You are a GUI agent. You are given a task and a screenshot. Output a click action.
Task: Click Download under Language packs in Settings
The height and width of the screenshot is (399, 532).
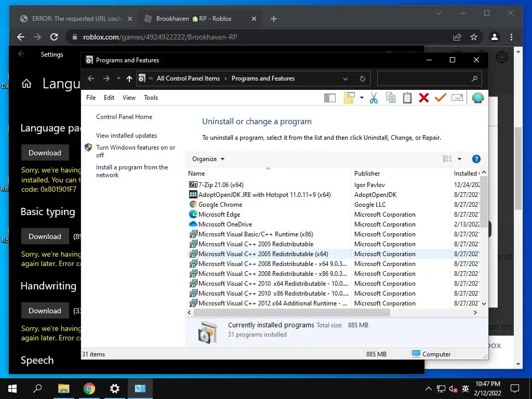45,153
